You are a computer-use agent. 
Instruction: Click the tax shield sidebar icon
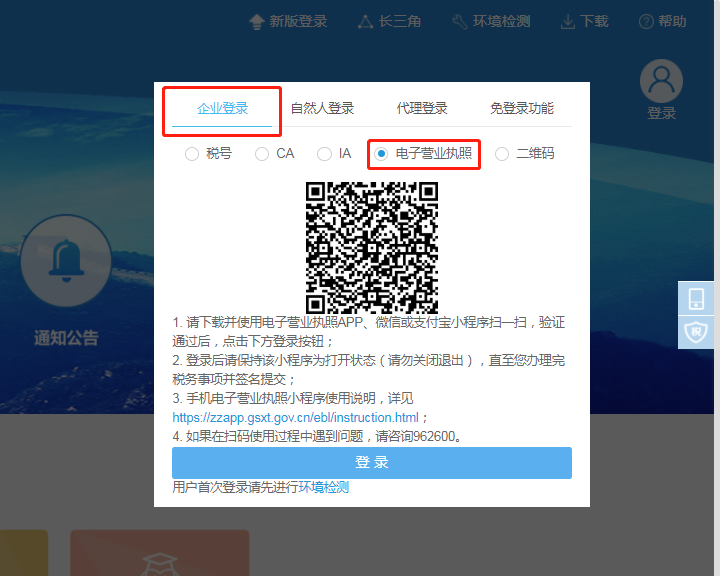tap(696, 332)
